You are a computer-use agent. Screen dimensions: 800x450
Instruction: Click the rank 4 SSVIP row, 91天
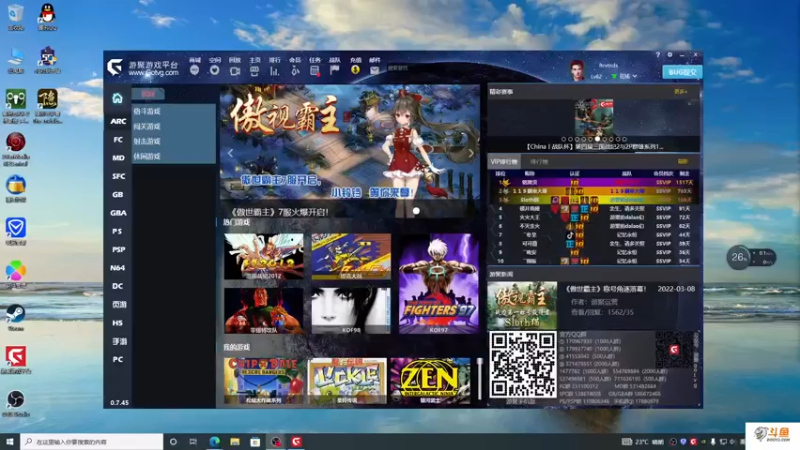595,209
